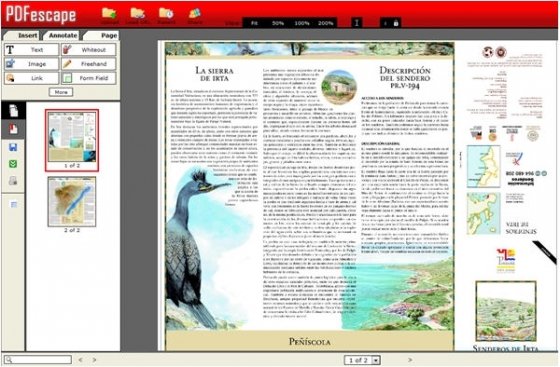Switch to the Page tab
This screenshot has height=367, width=560.
click(103, 35)
